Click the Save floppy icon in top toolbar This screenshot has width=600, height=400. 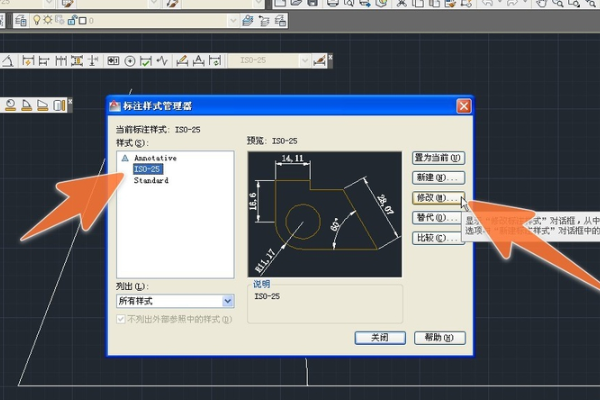pyautogui.click(x=313, y=3)
